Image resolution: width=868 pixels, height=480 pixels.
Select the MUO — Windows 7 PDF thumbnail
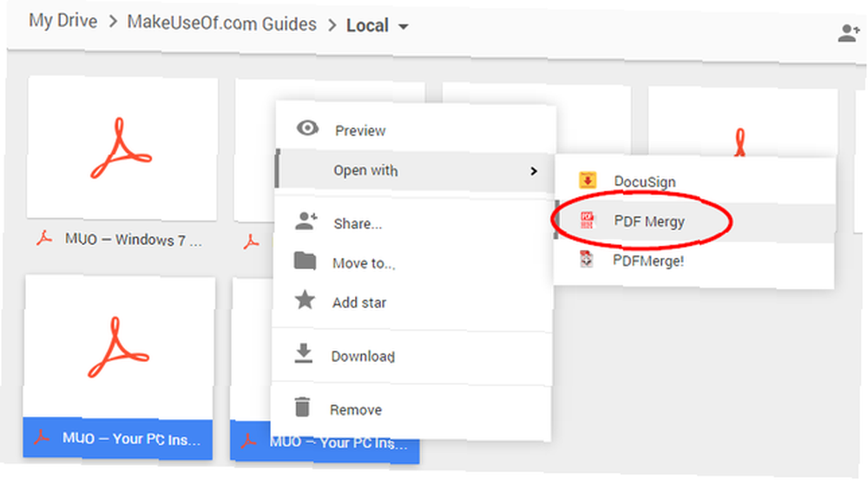(122, 148)
